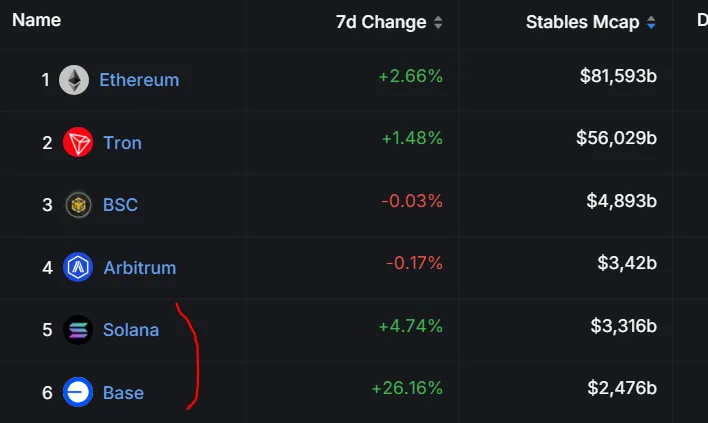708x423 pixels.
Task: Sort by 7d Change column arrows
Action: pyautogui.click(x=438, y=22)
